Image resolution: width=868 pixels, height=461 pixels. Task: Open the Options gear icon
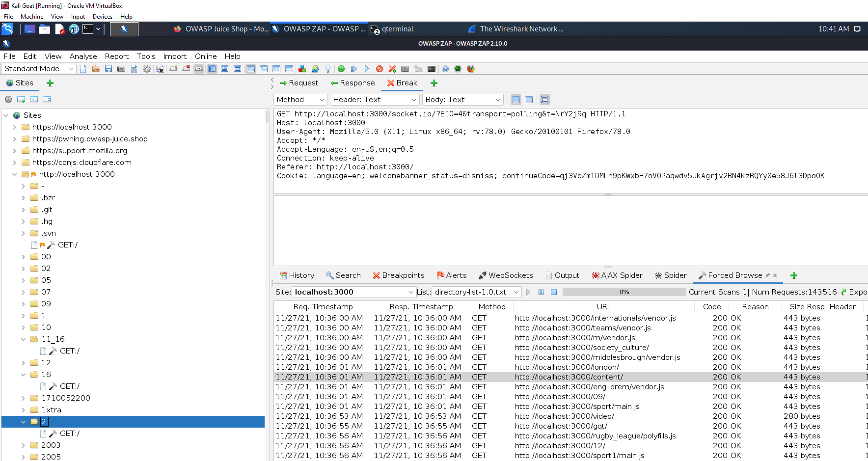point(147,69)
